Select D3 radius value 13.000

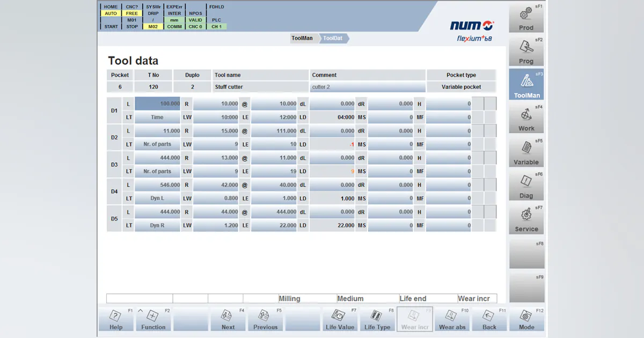[x=216, y=158]
